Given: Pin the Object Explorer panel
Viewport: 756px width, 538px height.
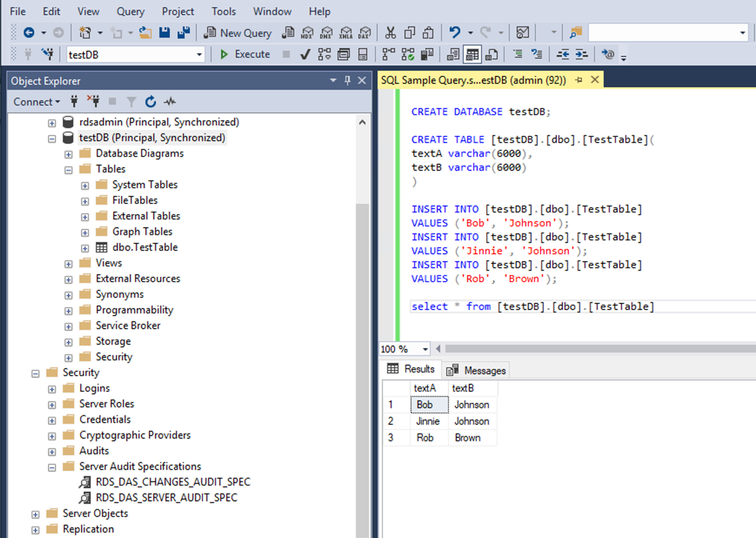Looking at the screenshot, I should click(x=347, y=81).
